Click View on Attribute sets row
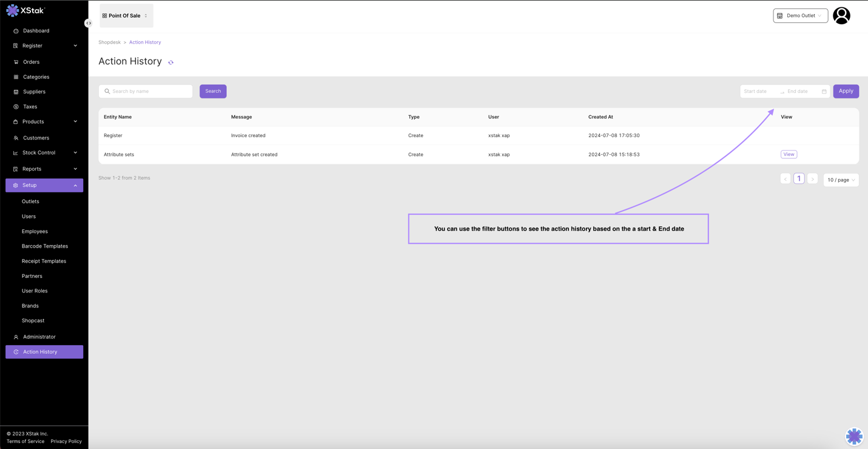Viewport: 868px width, 449px height. (x=789, y=154)
